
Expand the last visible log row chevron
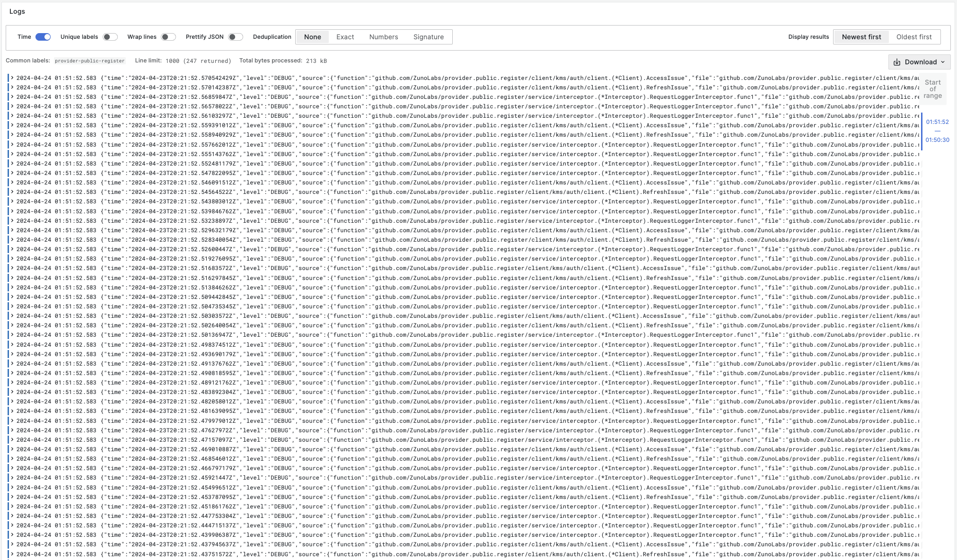pos(12,554)
